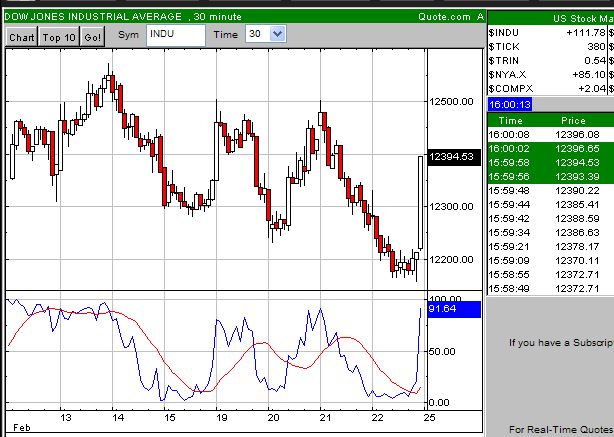This screenshot has height=437, width=614.
Task: Click the A indicator in chart title bar
Action: click(480, 16)
